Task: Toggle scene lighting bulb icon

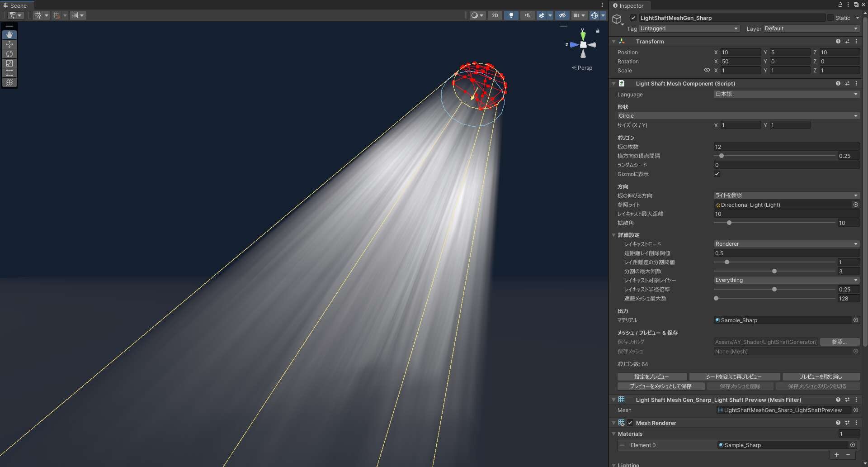Action: point(511,15)
